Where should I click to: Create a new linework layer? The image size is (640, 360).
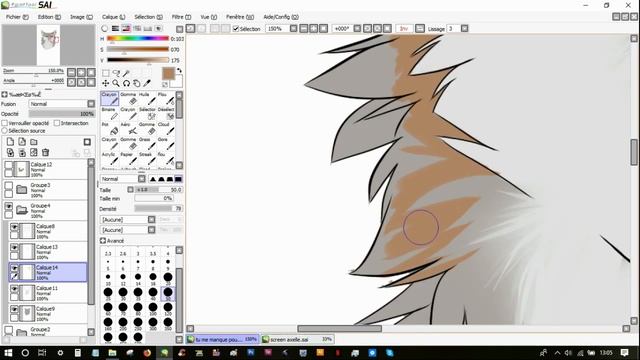pyautogui.click(x=22, y=142)
